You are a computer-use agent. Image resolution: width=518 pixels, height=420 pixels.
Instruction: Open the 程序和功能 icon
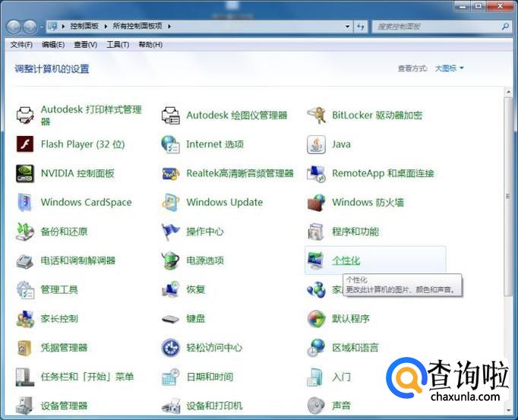click(317, 232)
